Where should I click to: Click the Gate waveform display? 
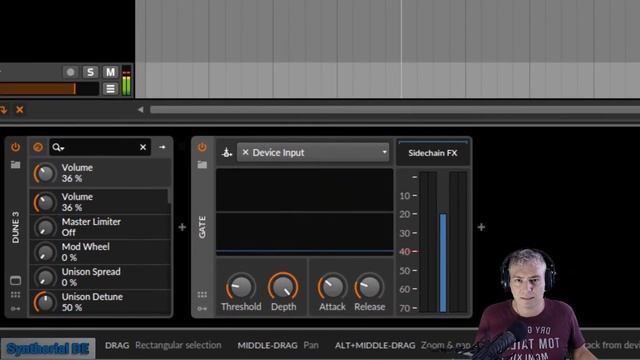[305, 212]
